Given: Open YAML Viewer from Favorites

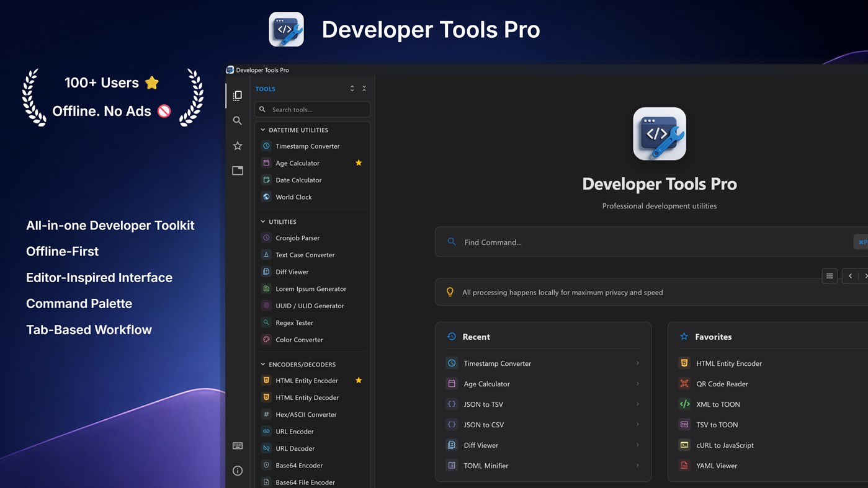Looking at the screenshot, I should [x=771, y=466].
